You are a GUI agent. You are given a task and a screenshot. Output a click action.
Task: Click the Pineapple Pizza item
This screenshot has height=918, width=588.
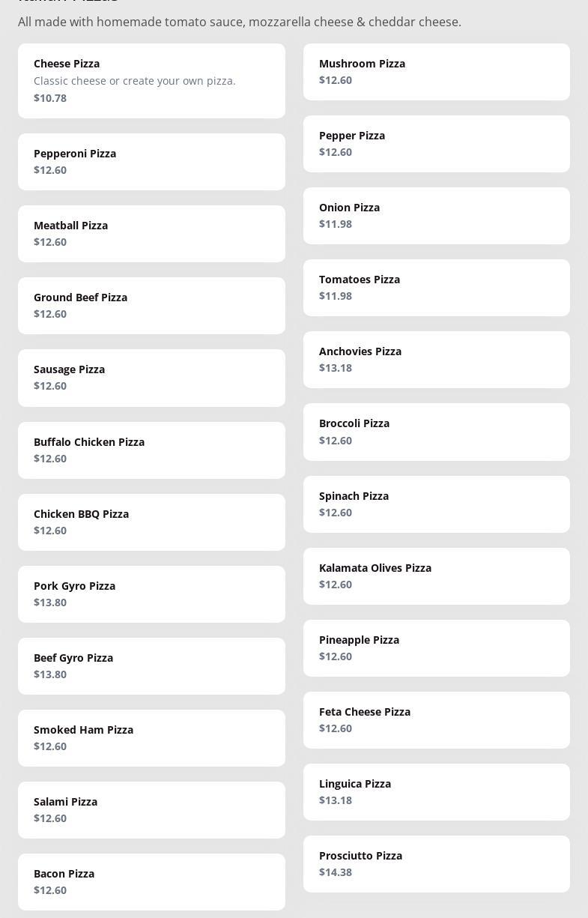point(436,648)
